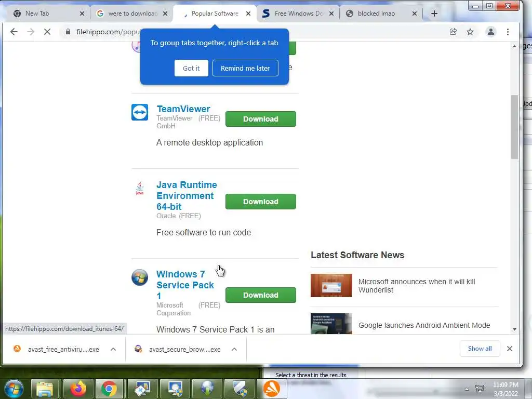This screenshot has height=399, width=532.
Task: Click the TeamViewer logo icon
Action: (140, 112)
